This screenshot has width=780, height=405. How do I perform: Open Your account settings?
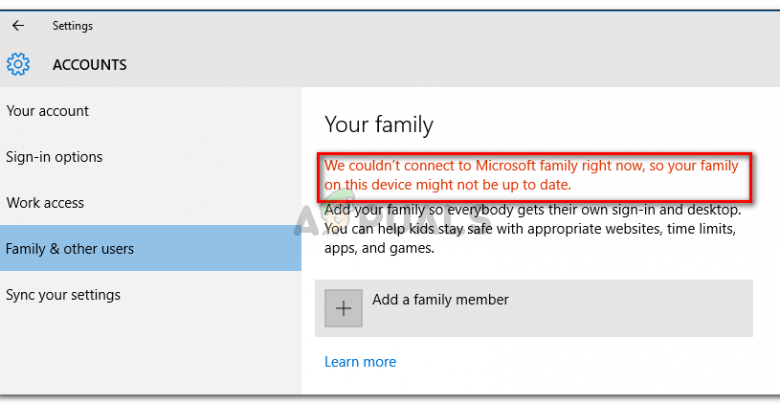[x=48, y=111]
